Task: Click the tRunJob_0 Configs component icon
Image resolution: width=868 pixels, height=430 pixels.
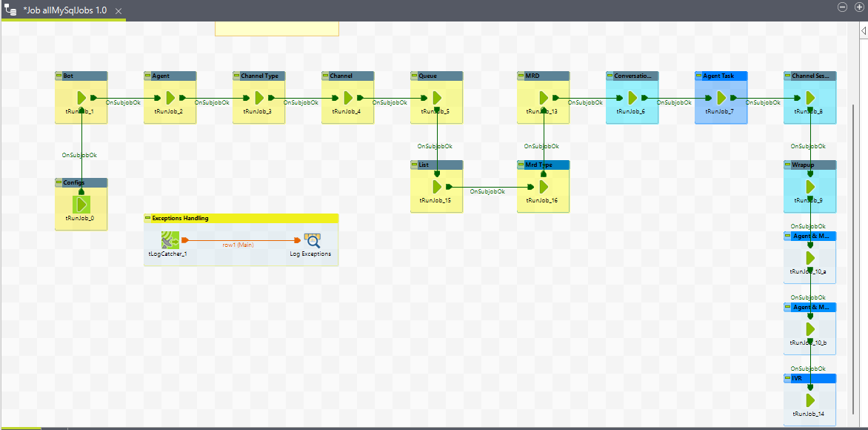Action: [x=81, y=204]
